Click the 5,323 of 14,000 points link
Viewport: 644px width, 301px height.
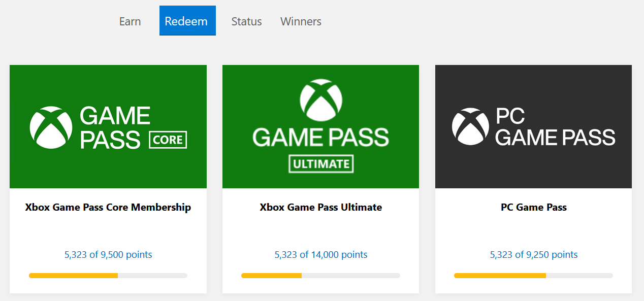pos(320,254)
